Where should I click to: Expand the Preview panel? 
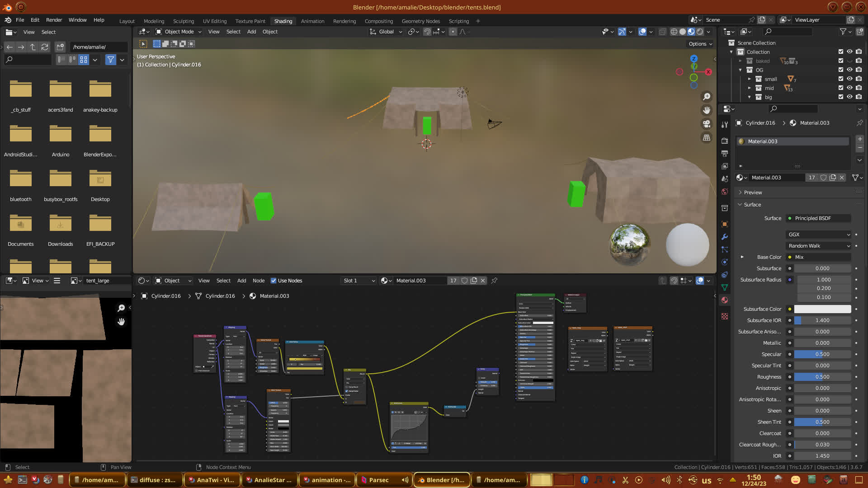[753, 192]
